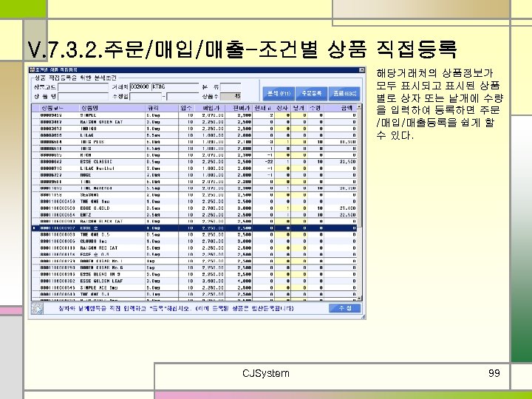Click the 분석 (F11) analysis button
The height and width of the screenshot is (399, 532).
tap(279, 93)
